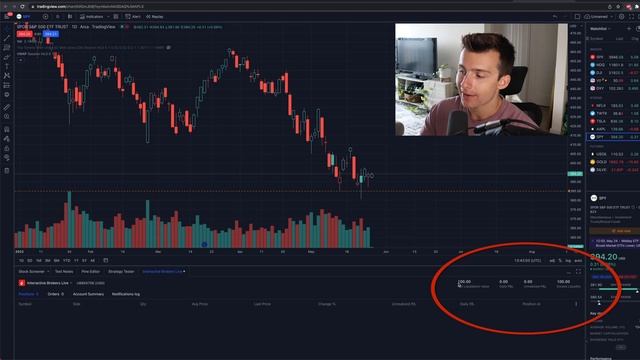This screenshot has height=360, width=640.
Task: Switch to the Text Notes tab
Action: (x=64, y=271)
